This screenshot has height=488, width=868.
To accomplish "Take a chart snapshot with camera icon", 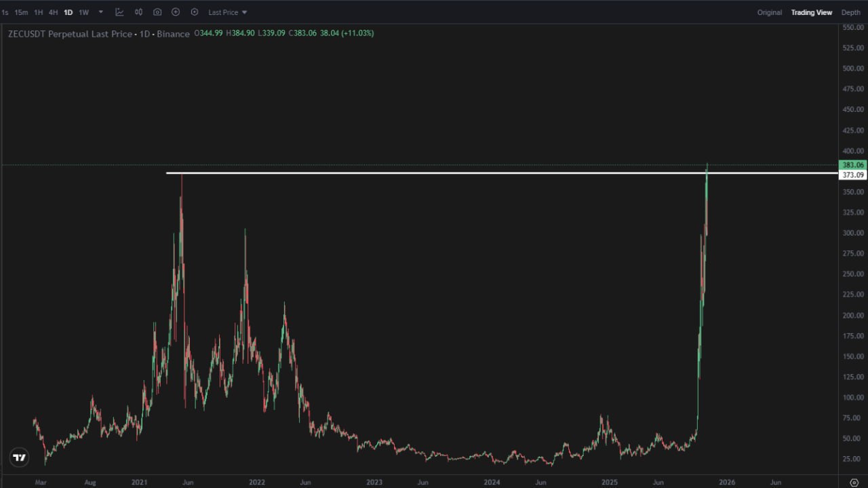I will click(157, 12).
